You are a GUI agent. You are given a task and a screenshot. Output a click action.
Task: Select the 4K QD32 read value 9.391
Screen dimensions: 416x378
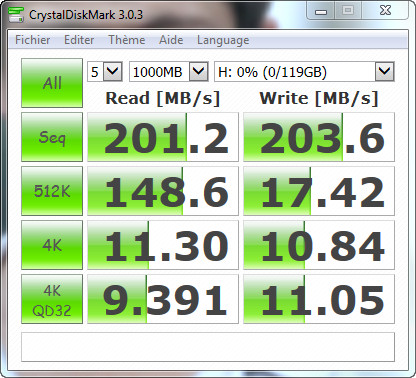(163, 299)
